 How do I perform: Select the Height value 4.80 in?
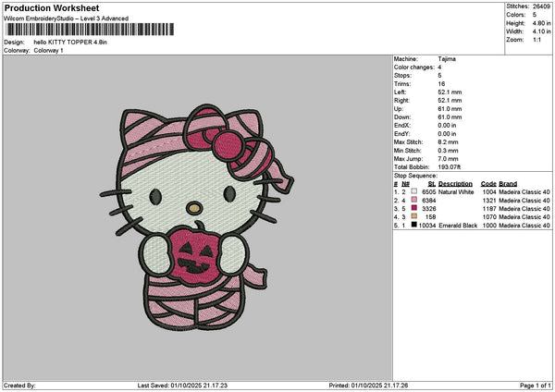tap(541, 23)
